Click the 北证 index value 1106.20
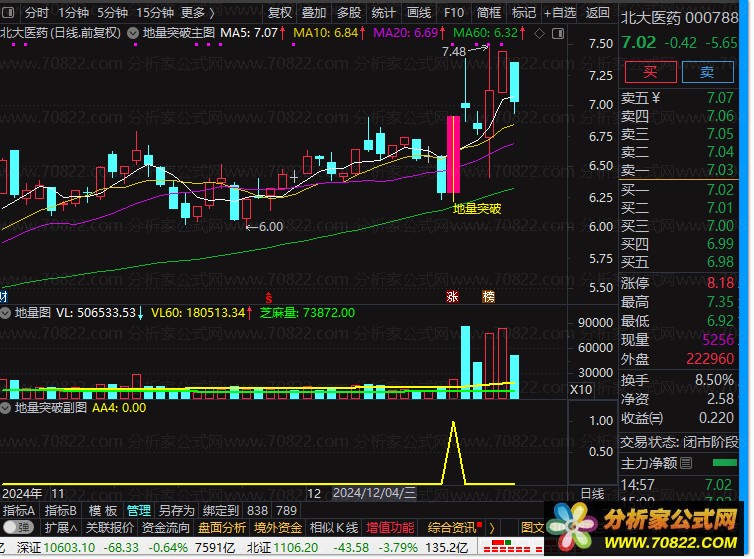 [296, 547]
